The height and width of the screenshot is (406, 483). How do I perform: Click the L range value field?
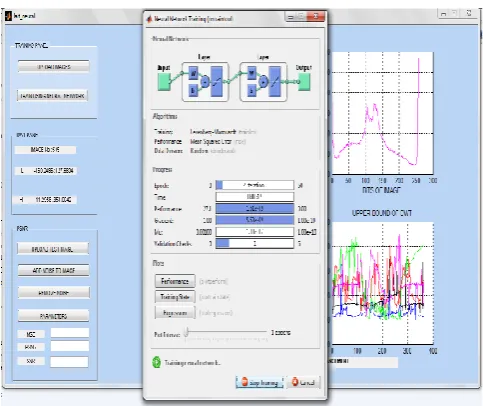tap(45, 171)
